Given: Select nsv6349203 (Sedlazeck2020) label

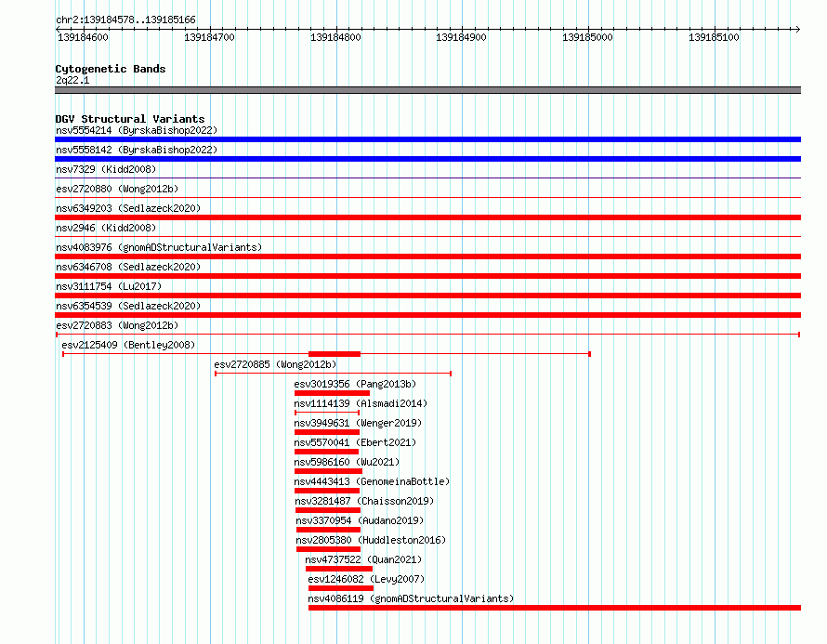Looking at the screenshot, I should click(128, 208).
